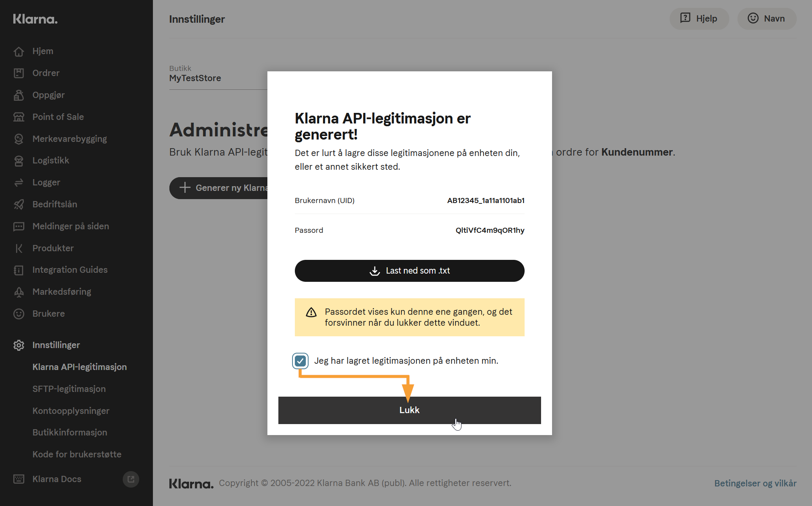Open the SFTP-legitimasjon settings page
Image resolution: width=812 pixels, height=506 pixels.
coord(69,389)
